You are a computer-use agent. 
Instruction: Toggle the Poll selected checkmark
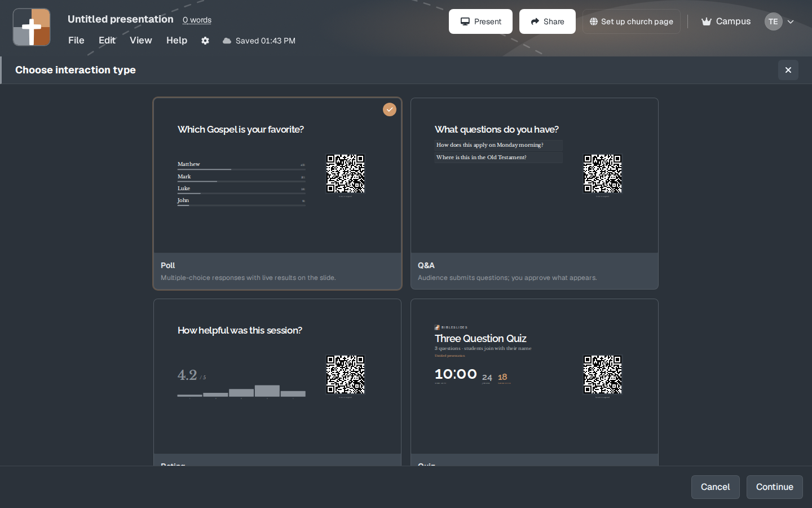click(390, 110)
